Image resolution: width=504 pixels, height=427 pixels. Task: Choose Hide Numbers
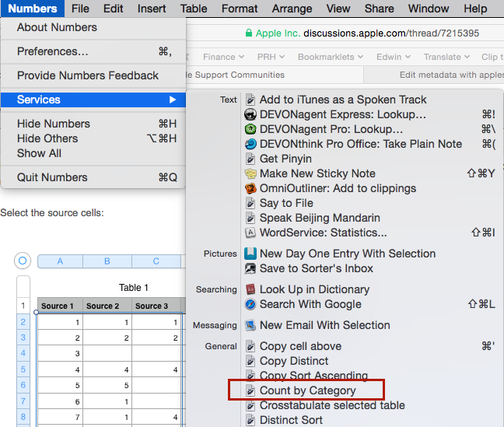click(93, 124)
